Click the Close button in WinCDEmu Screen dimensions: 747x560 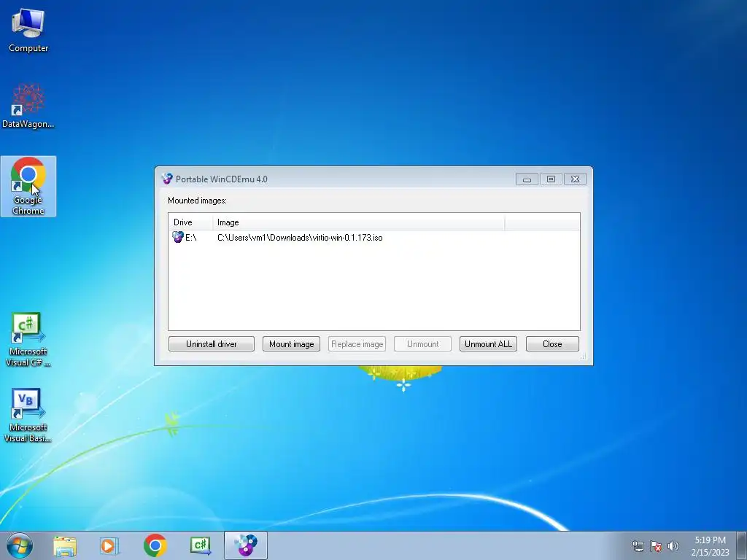click(552, 344)
